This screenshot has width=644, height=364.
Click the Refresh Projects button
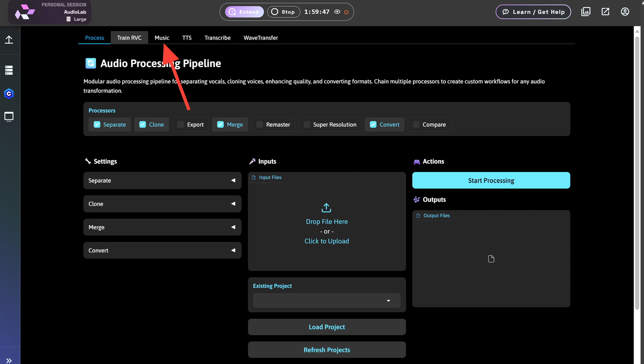[x=327, y=349]
